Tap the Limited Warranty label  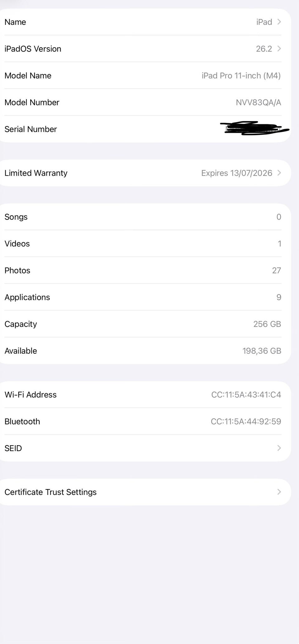click(x=36, y=173)
